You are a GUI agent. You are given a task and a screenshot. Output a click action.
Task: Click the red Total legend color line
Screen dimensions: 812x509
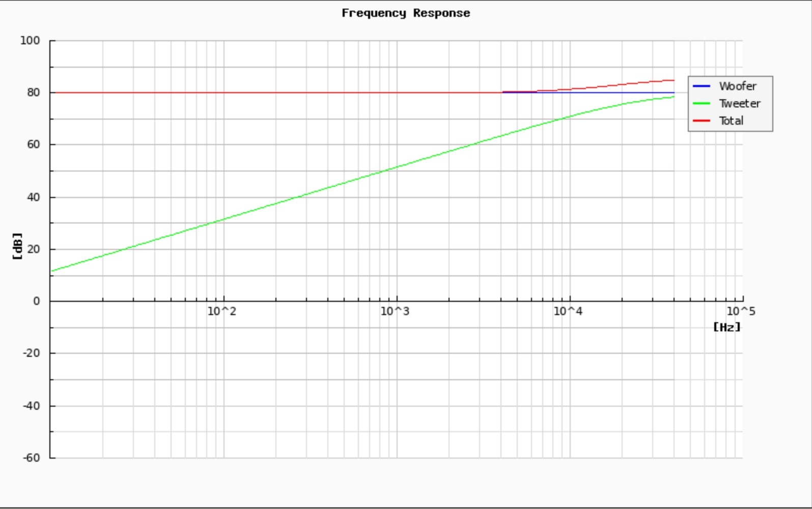[702, 121]
